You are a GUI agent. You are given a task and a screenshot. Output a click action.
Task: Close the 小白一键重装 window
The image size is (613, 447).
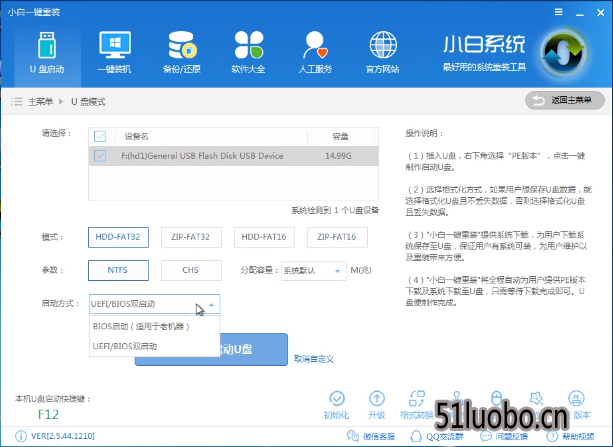601,13
